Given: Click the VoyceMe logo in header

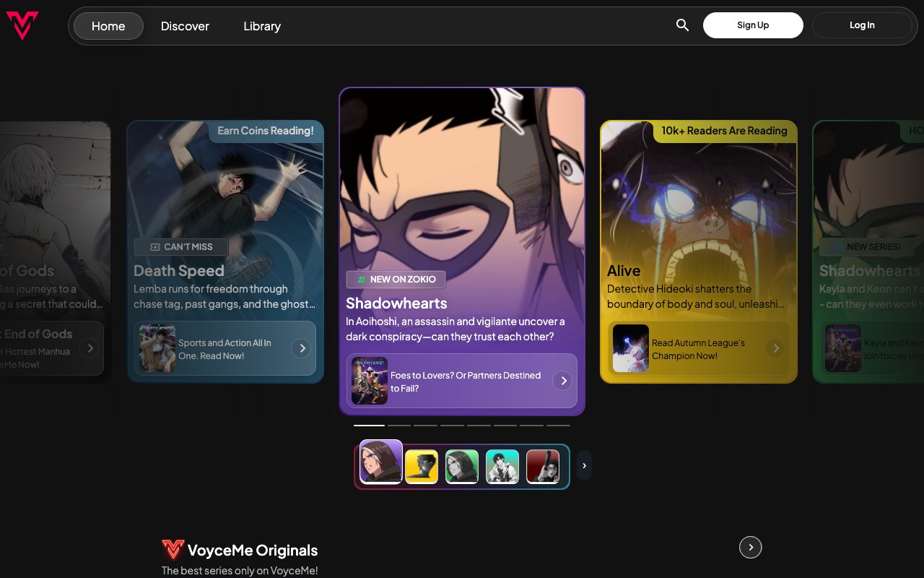Looking at the screenshot, I should coord(22,25).
